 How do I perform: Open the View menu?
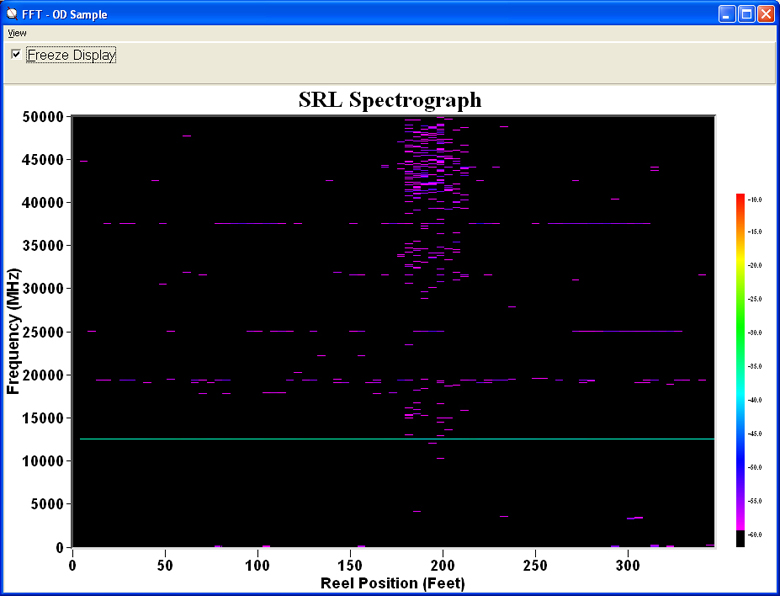17,33
